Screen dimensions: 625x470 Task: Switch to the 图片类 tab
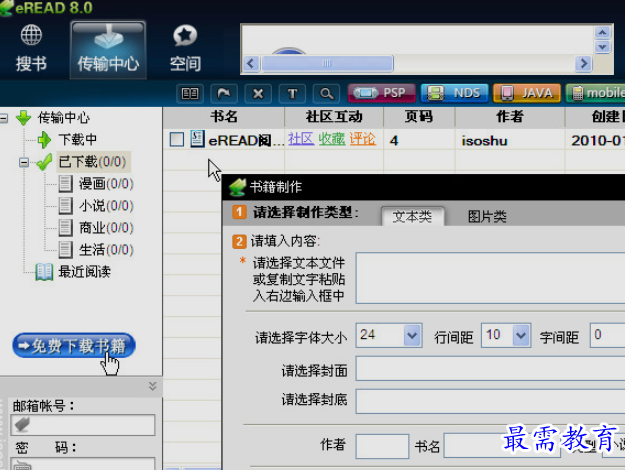coord(487,216)
